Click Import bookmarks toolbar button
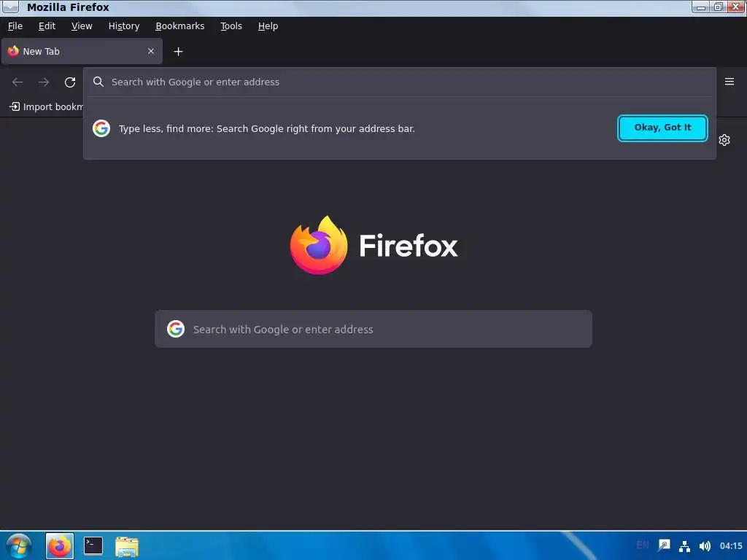Screen dimensions: 747x560 46,106
